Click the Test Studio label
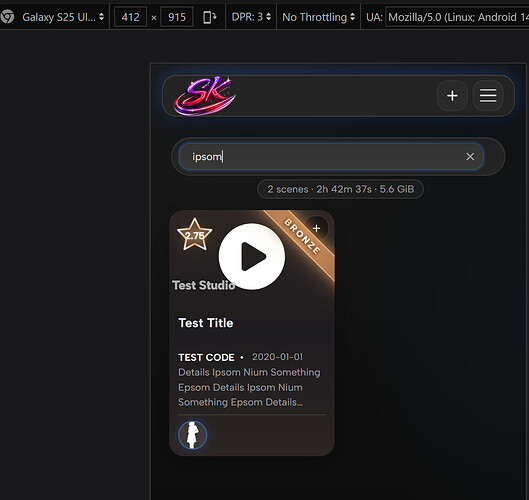Screen dimensions: 529x500 tap(204, 285)
